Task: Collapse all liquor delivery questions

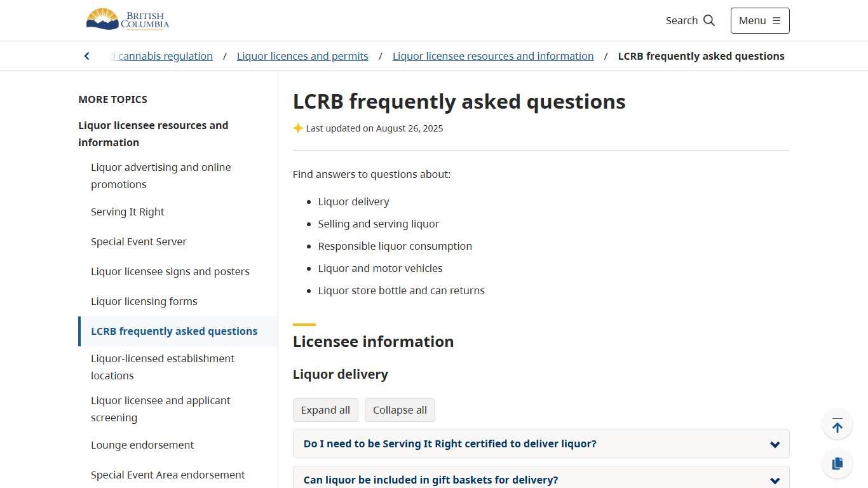Action: 400,410
